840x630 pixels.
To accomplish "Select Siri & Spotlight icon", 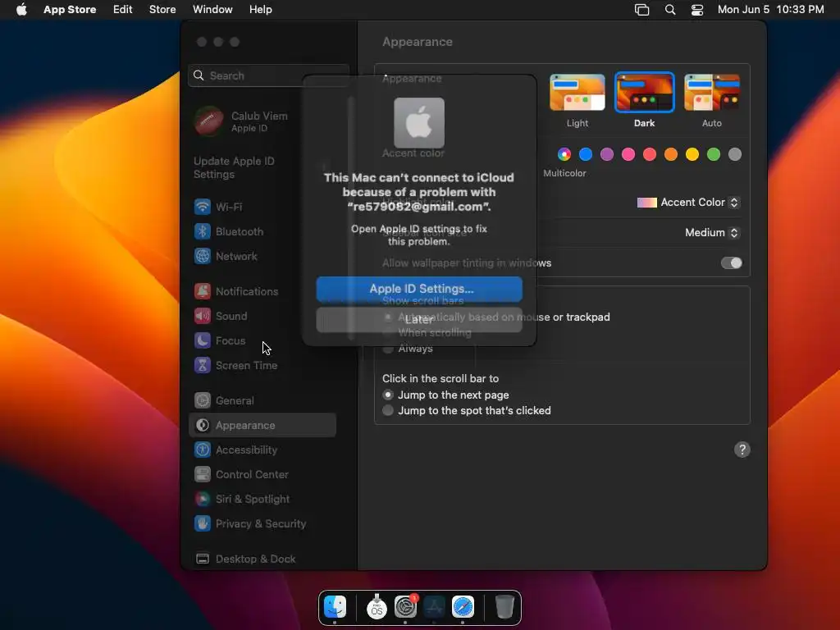I will (202, 500).
